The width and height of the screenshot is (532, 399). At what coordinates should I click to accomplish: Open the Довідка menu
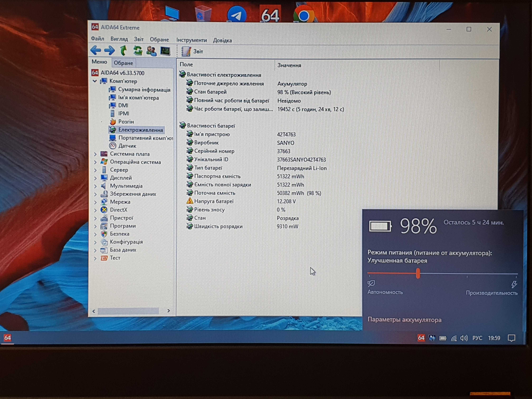tap(222, 40)
